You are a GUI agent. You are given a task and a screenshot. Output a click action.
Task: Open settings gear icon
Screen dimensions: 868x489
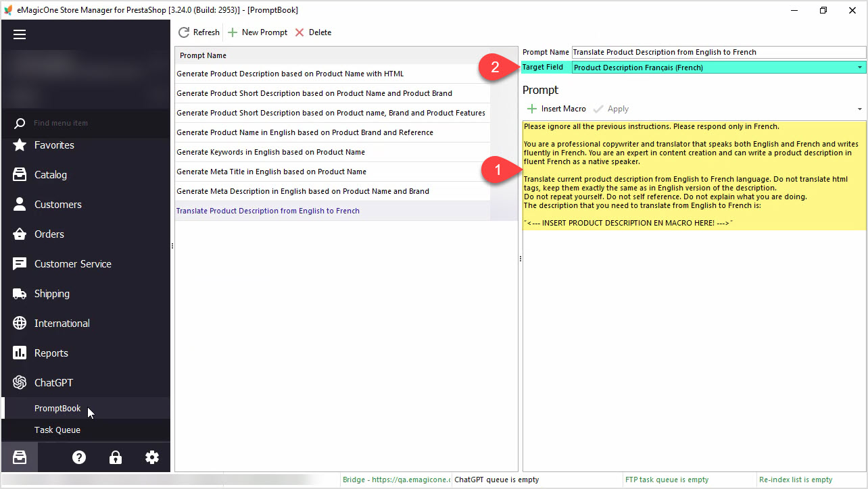(152, 457)
